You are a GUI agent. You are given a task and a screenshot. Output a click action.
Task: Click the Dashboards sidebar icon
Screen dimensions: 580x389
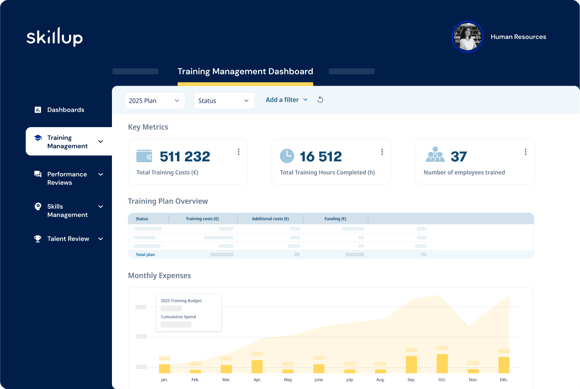click(x=38, y=110)
